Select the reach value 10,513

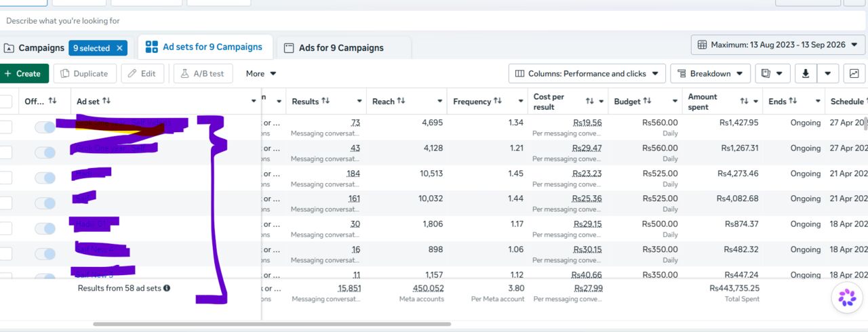coord(427,173)
